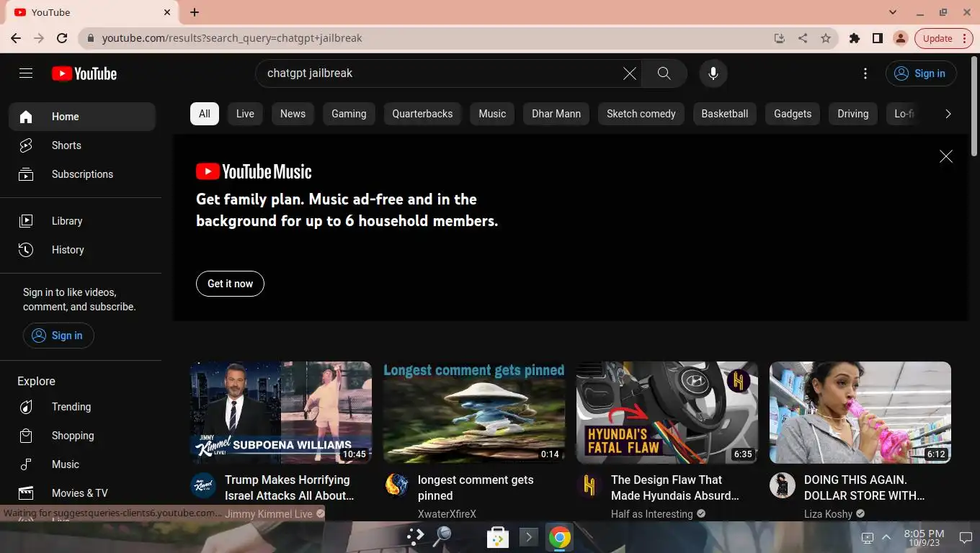
Task: Go back with the browser back arrow
Action: [16, 38]
